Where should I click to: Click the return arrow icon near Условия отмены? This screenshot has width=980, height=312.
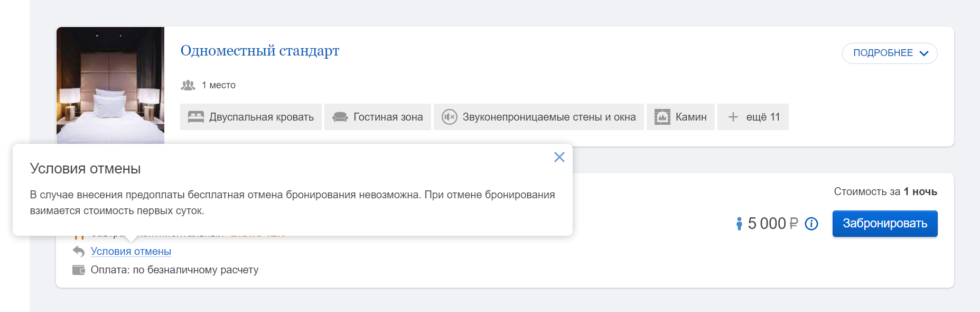coord(79,251)
